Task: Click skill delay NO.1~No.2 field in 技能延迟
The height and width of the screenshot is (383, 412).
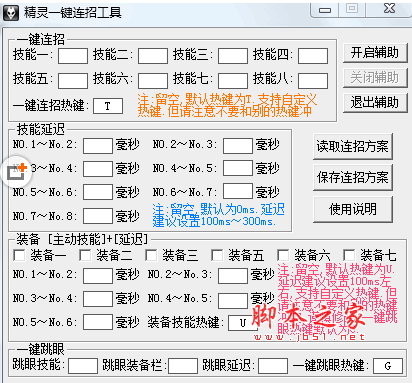Action: pos(98,146)
